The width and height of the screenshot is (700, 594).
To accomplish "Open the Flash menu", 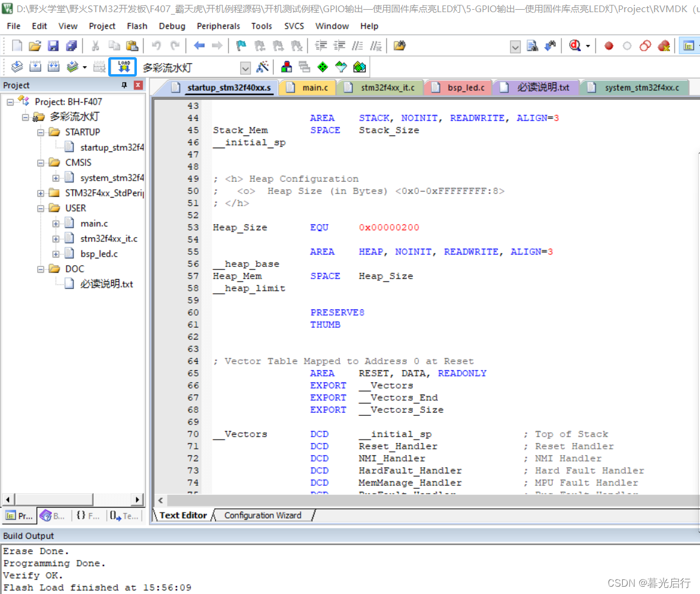I will click(x=137, y=26).
